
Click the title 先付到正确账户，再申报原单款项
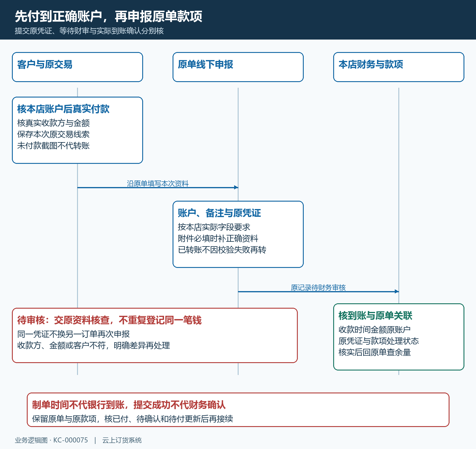(x=109, y=16)
